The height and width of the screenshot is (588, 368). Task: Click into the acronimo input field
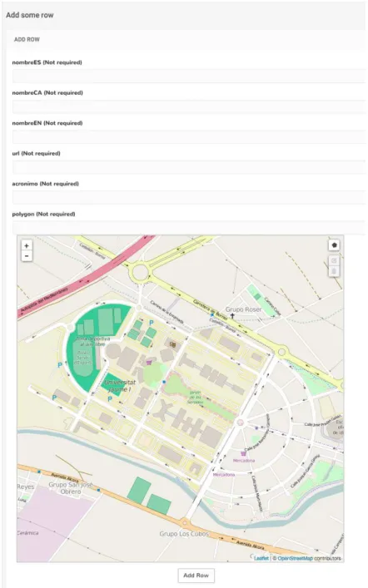pyautogui.click(x=189, y=197)
